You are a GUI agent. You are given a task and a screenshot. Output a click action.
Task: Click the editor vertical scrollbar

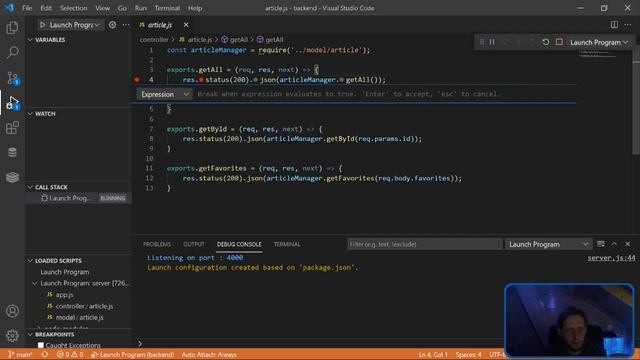tap(636, 102)
